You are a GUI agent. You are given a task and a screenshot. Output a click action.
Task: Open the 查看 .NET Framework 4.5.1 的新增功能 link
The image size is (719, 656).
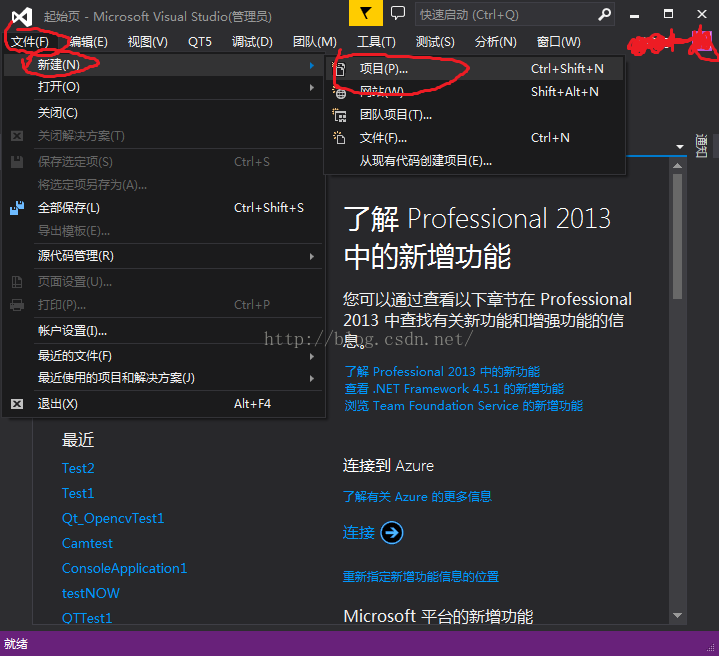454,389
